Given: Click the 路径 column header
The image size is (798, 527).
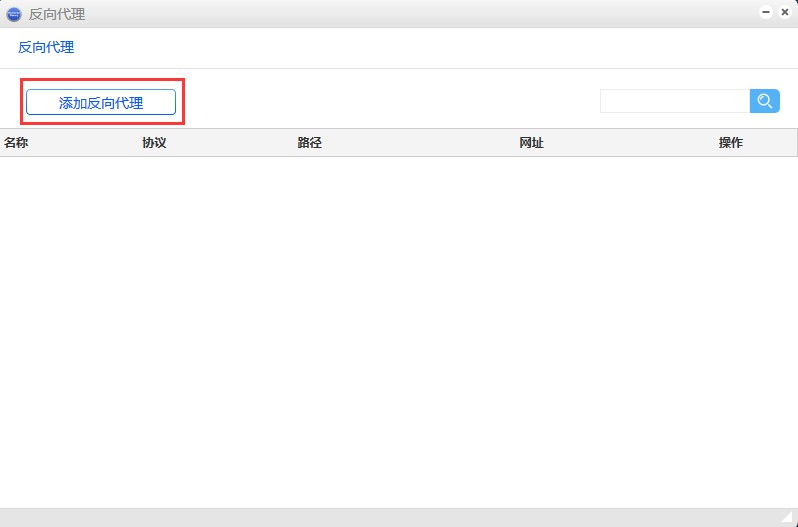Looking at the screenshot, I should click(x=309, y=143).
